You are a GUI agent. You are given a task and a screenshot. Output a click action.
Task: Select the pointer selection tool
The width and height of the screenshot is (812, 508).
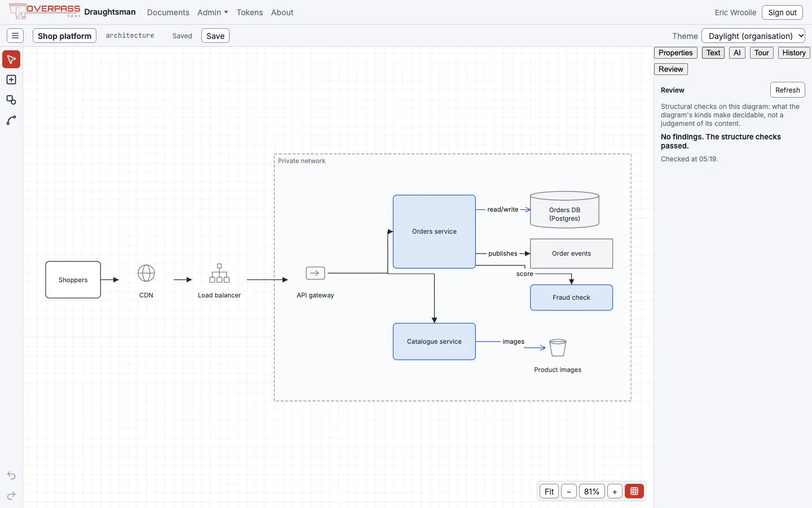click(x=11, y=59)
